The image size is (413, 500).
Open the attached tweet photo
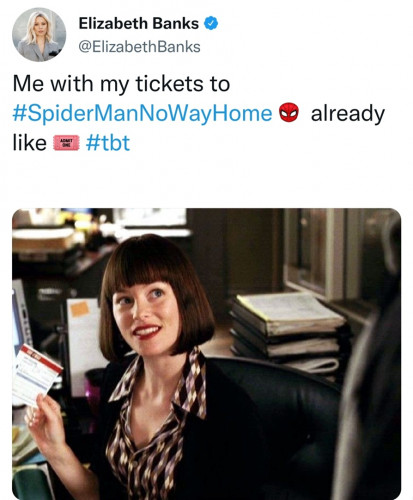point(207,354)
